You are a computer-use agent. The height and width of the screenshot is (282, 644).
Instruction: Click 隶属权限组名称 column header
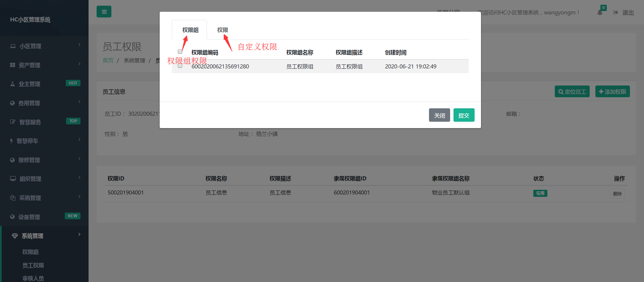click(x=451, y=178)
